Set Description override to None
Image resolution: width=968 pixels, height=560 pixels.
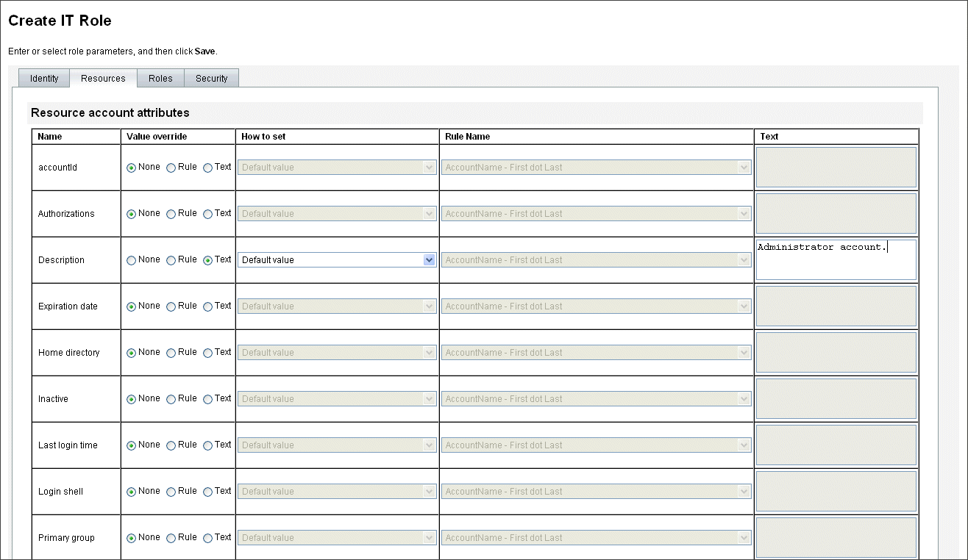132,260
